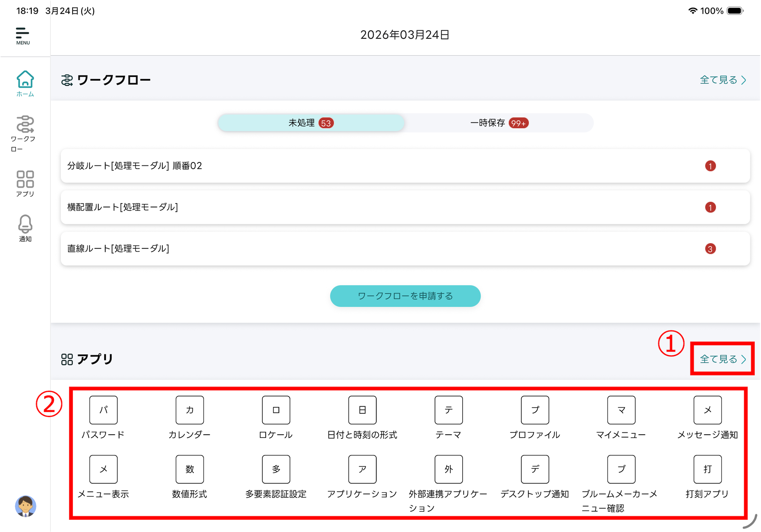Image resolution: width=761 pixels, height=532 pixels.
Task: Open the テーマ app icon
Action: 448,410
